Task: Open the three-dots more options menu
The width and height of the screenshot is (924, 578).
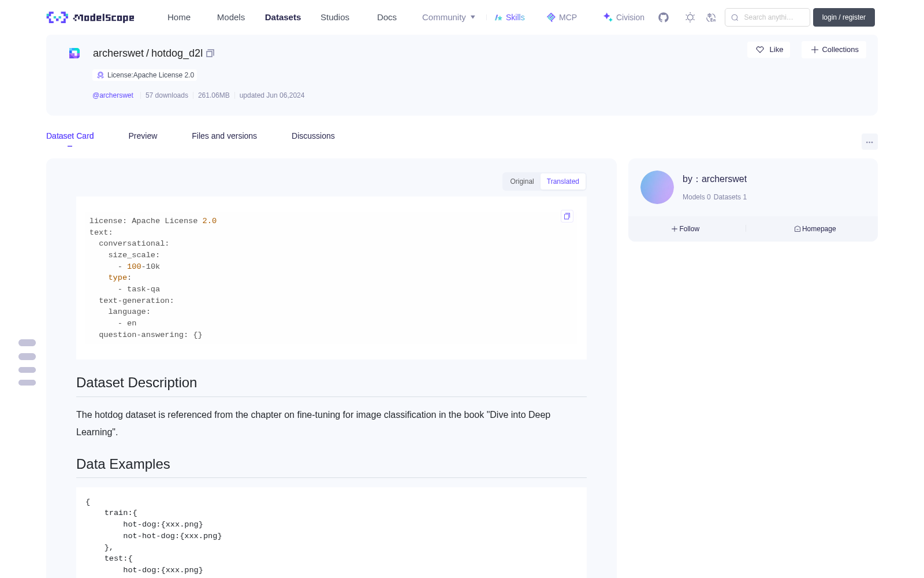Action: 869,142
